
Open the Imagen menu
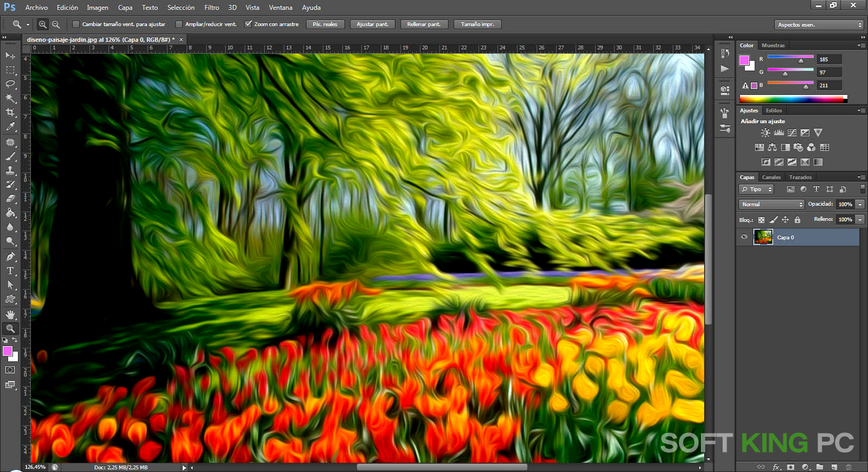98,8
